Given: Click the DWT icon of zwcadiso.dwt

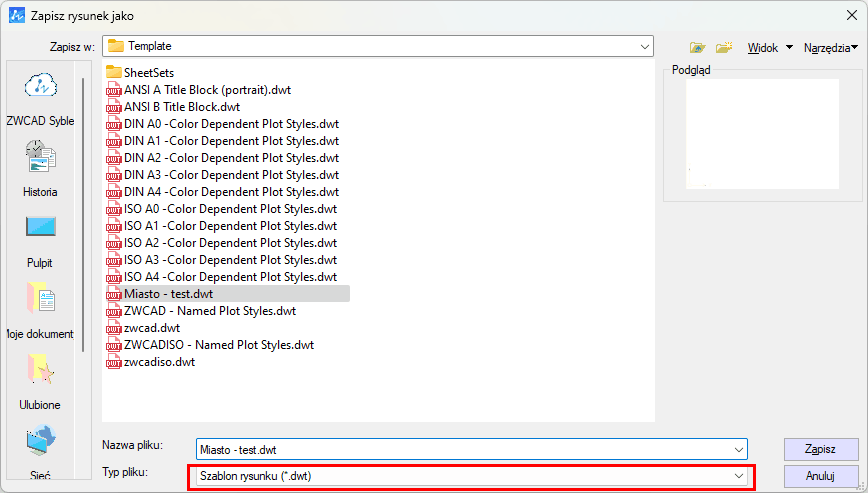Looking at the screenshot, I should pyautogui.click(x=113, y=362).
